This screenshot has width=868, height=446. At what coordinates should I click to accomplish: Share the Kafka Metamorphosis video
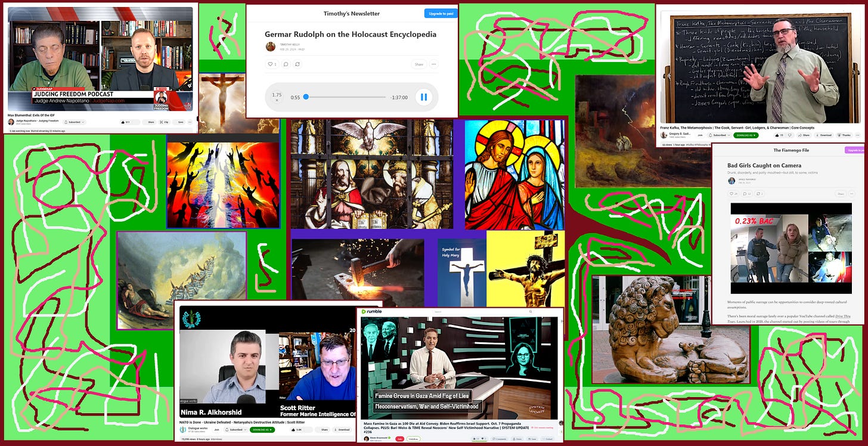(x=804, y=135)
